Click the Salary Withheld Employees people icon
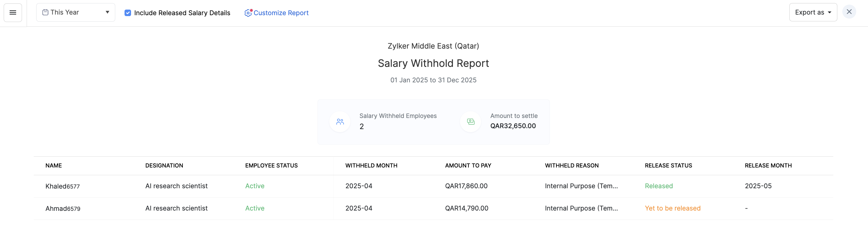The image size is (868, 226). [x=340, y=122]
